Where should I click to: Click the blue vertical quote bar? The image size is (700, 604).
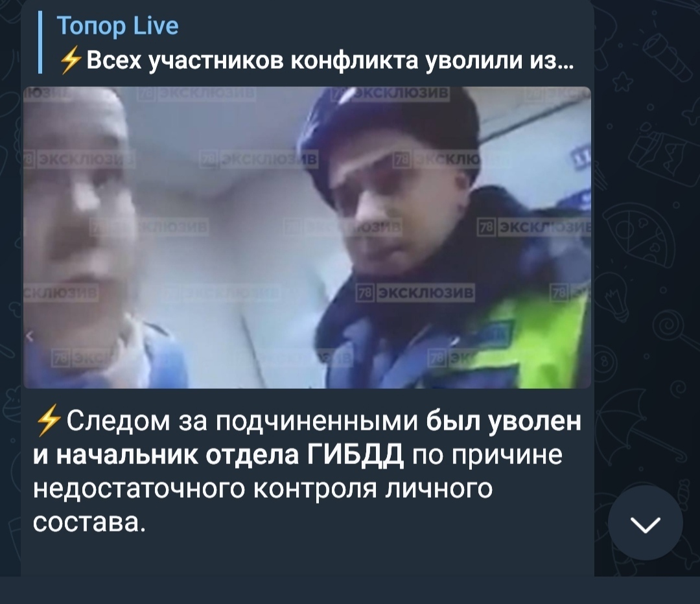click(40, 42)
